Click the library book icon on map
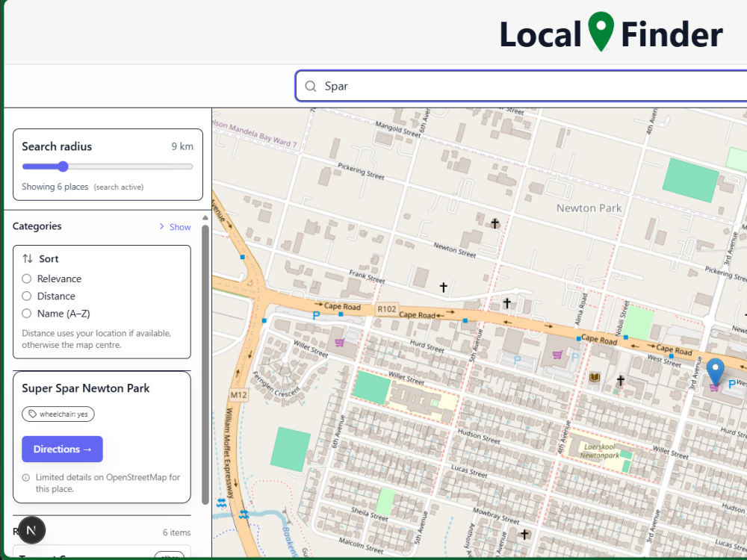 coord(595,378)
